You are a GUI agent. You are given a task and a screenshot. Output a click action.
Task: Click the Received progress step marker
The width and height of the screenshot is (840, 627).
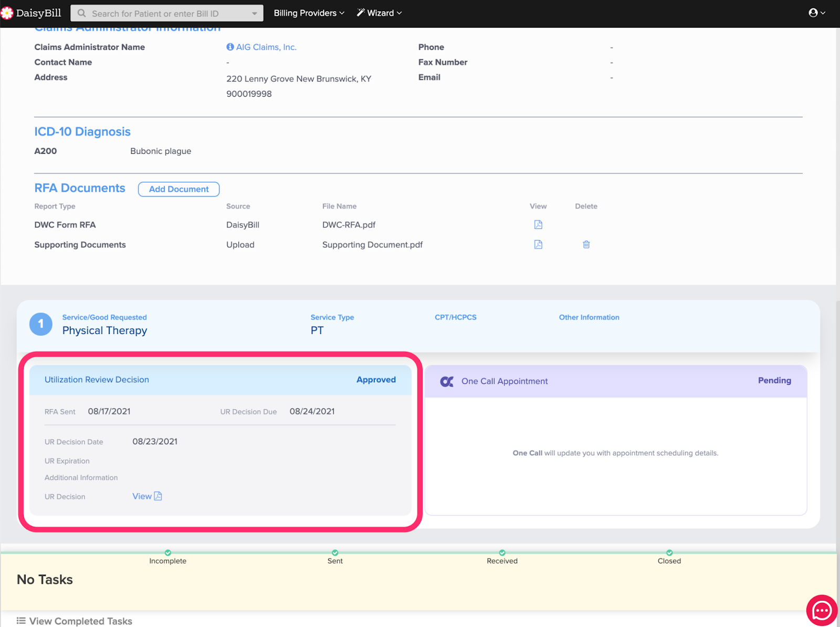click(x=502, y=553)
